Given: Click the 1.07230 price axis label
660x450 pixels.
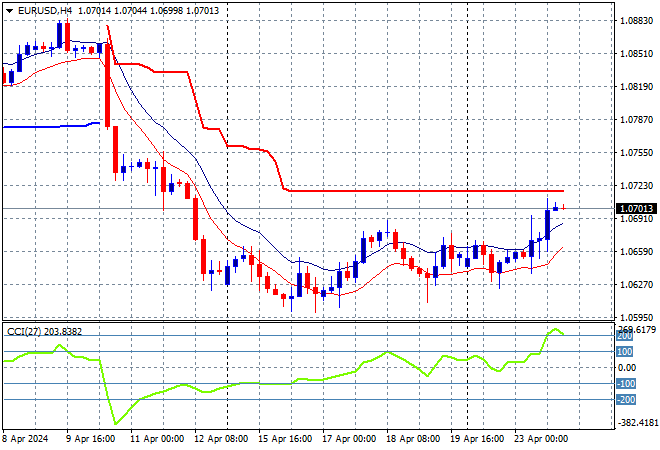Looking at the screenshot, I should (x=635, y=186).
